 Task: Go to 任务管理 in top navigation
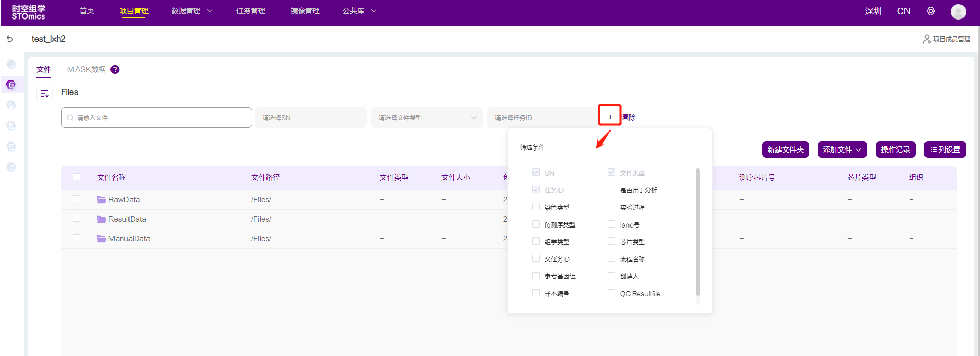point(250,11)
